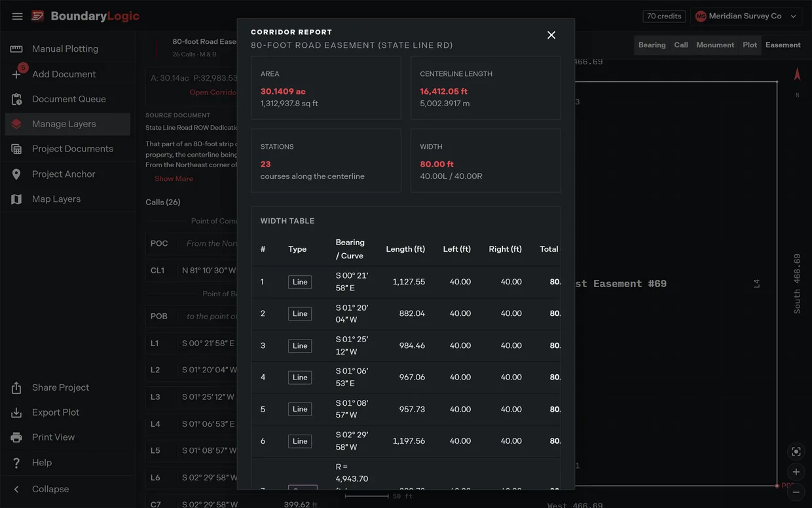Click the BoundaryLogic logo icon
Image resolution: width=812 pixels, height=508 pixels.
click(x=38, y=16)
